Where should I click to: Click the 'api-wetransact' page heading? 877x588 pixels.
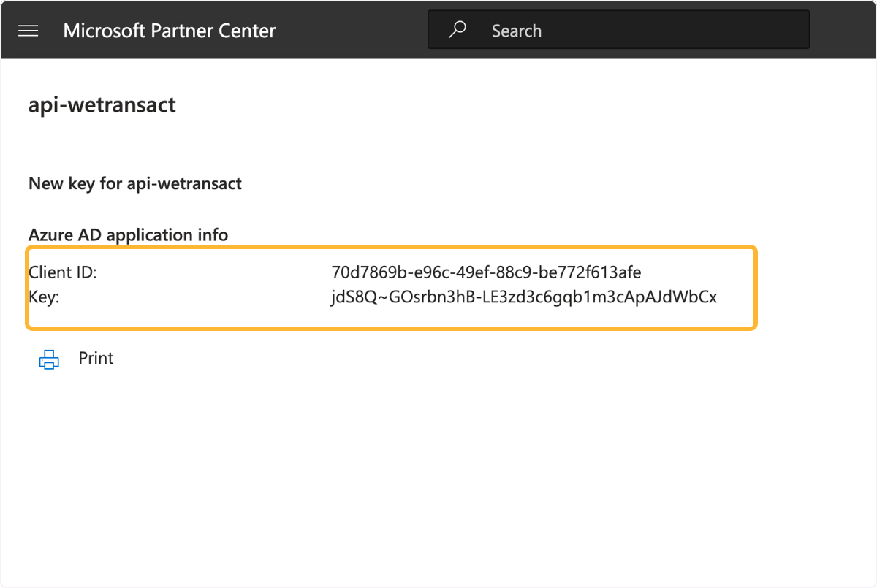tap(102, 104)
